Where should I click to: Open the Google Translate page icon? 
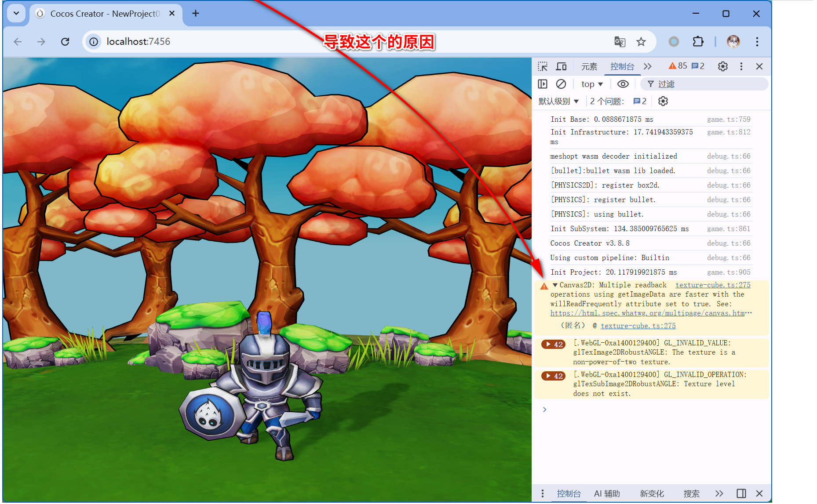(x=620, y=42)
